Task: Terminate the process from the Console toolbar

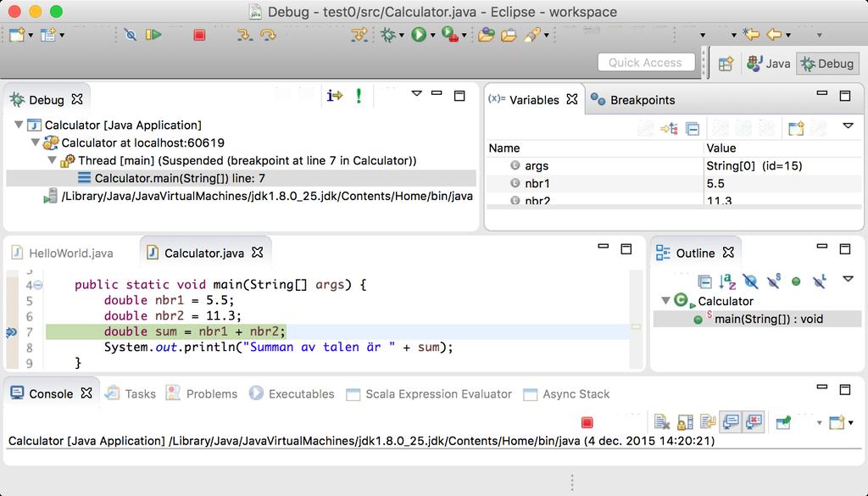Action: [x=587, y=423]
